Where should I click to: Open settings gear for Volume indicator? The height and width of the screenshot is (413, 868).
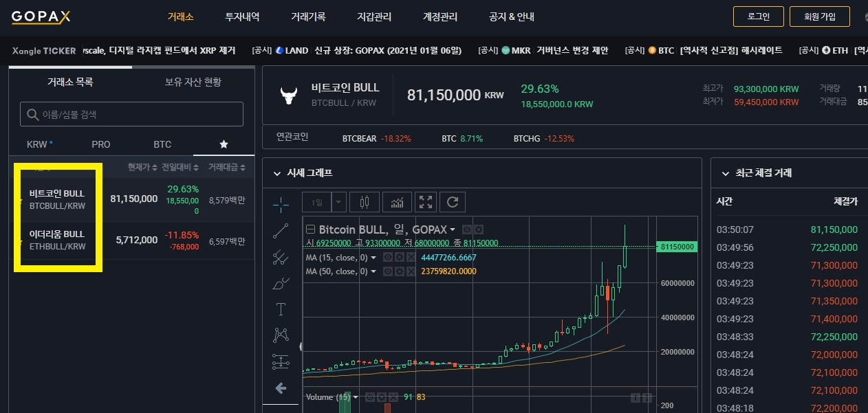(x=380, y=397)
